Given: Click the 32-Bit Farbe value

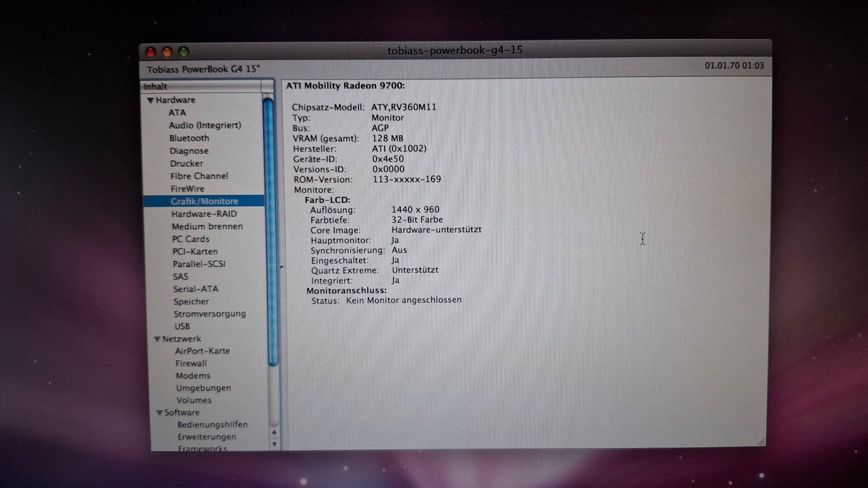Looking at the screenshot, I should [x=417, y=219].
